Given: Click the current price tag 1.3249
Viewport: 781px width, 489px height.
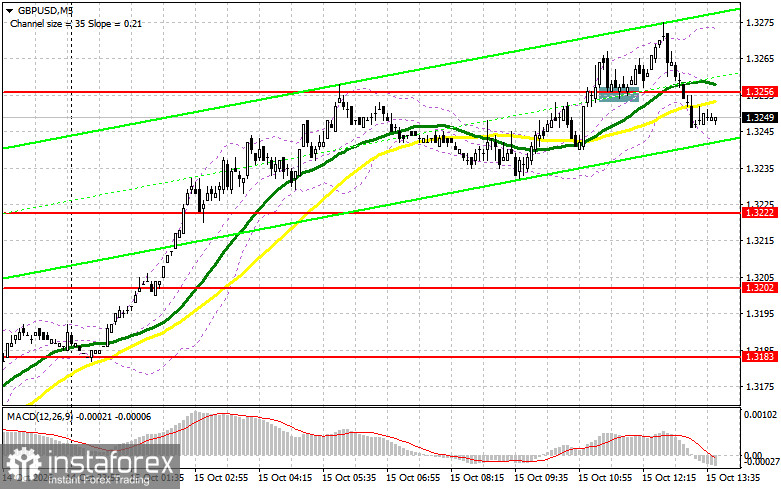Looking at the screenshot, I should pos(760,118).
